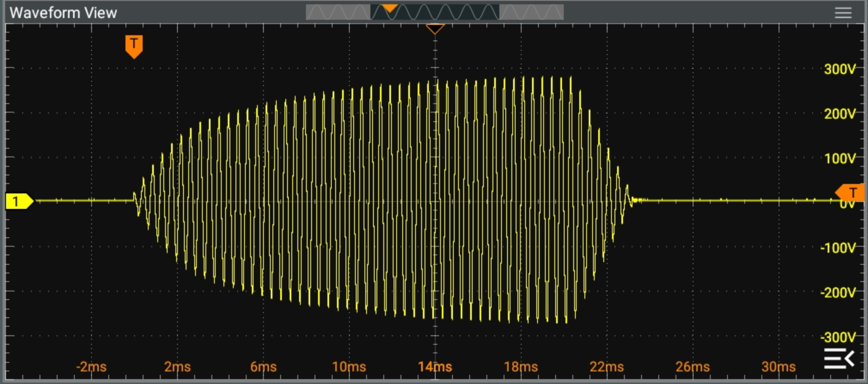Click the orange triangle in the overview bar

(390, 8)
